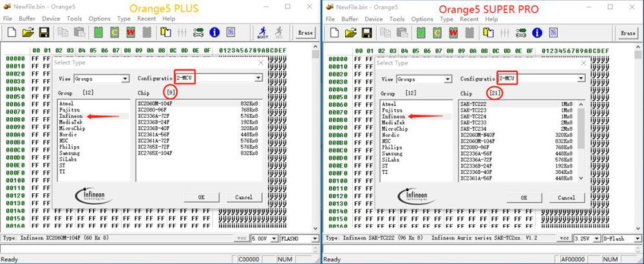This screenshot has height=264, width=644.
Task: Expand the View Groups dropdown in Orange5 PLUS dialog
Action: [x=126, y=79]
